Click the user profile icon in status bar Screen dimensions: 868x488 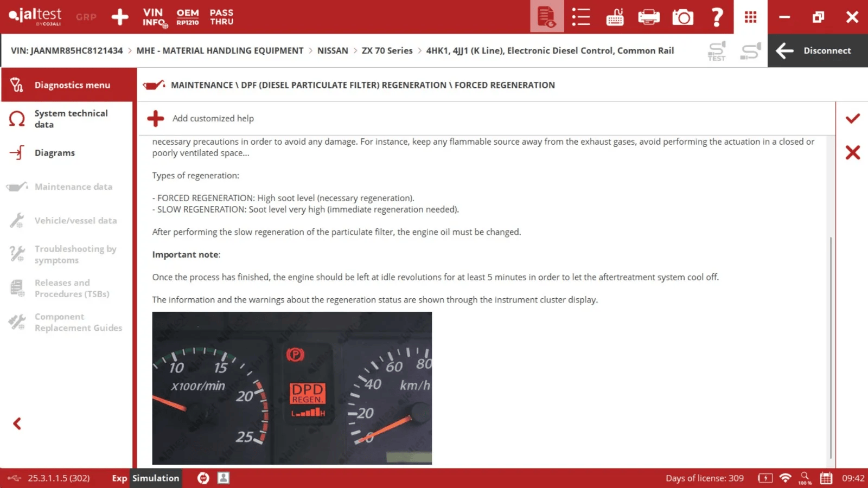(x=224, y=478)
